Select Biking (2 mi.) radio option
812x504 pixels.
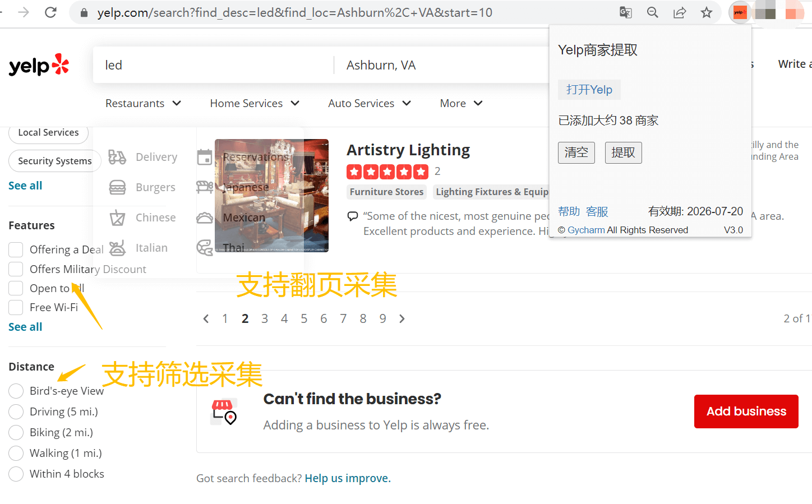pyautogui.click(x=16, y=432)
